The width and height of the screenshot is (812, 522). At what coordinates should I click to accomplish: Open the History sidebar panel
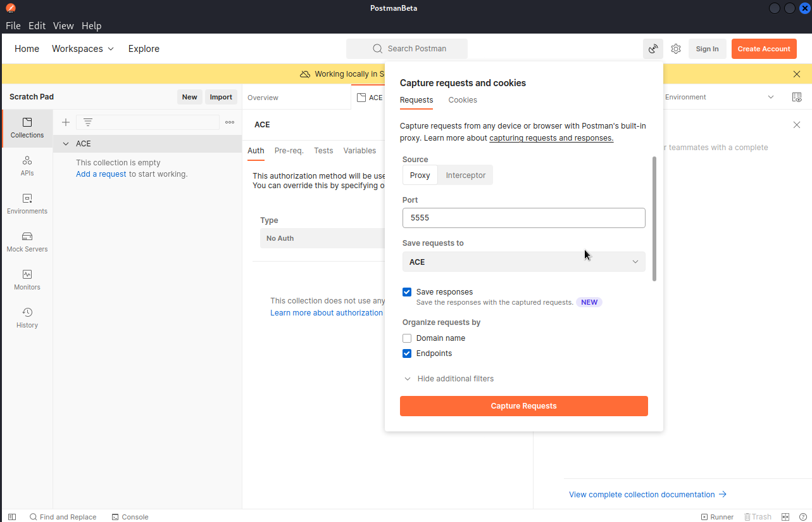pos(27,317)
